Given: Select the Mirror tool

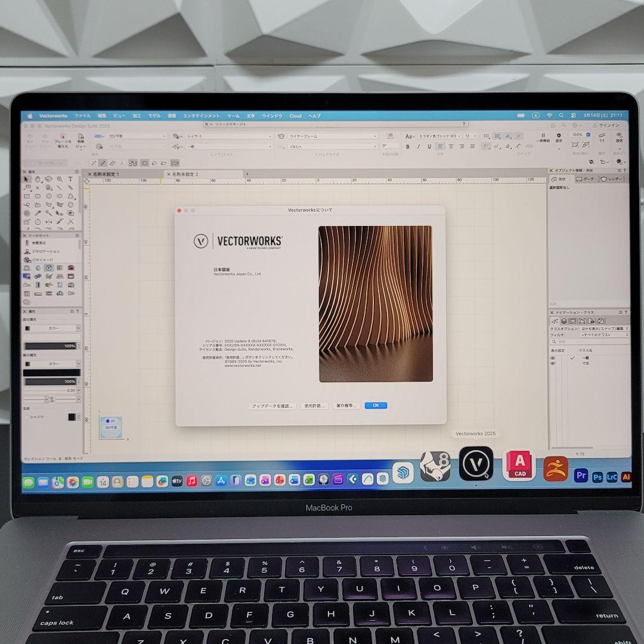Looking at the screenshot, I should [49, 222].
